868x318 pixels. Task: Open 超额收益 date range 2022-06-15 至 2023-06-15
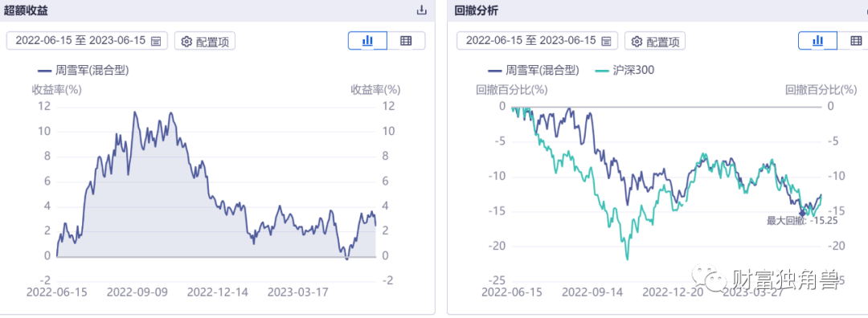click(86, 41)
